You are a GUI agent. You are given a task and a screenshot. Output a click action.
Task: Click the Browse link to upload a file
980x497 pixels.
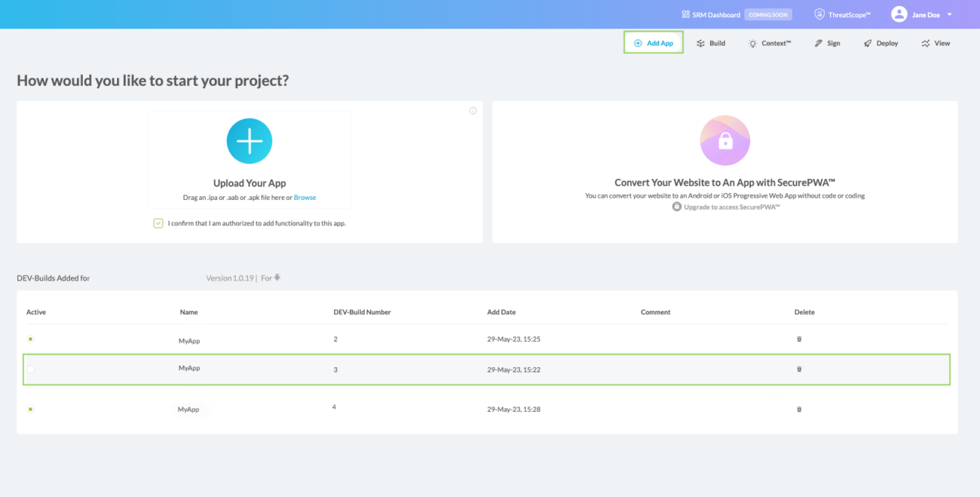coord(305,197)
